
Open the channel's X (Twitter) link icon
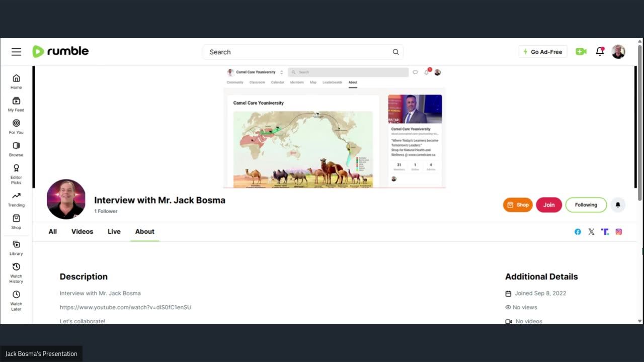pyautogui.click(x=591, y=232)
